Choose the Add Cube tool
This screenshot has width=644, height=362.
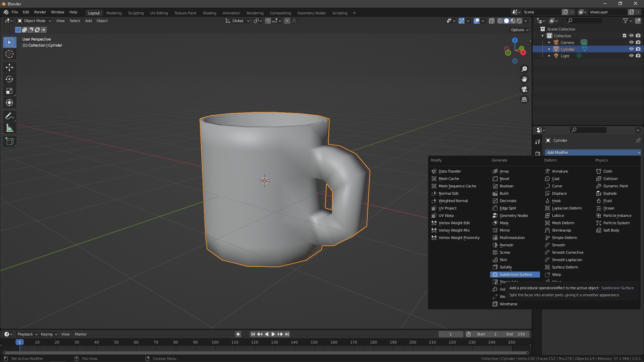point(9,141)
